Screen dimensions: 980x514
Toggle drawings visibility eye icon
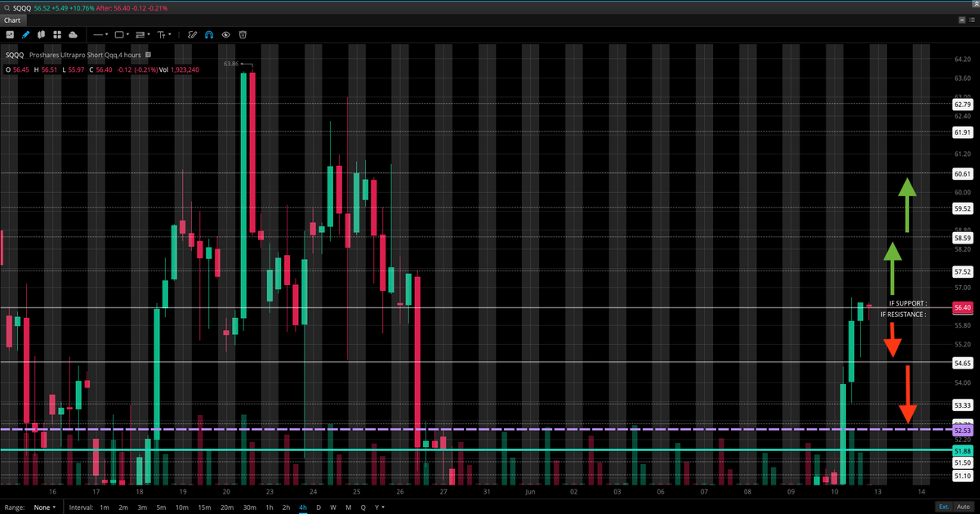tap(226, 35)
